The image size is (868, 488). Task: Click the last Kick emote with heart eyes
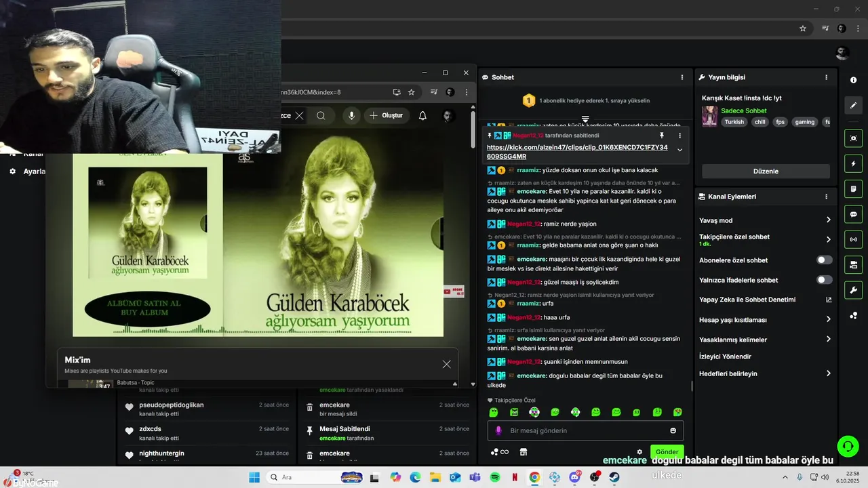tap(677, 412)
